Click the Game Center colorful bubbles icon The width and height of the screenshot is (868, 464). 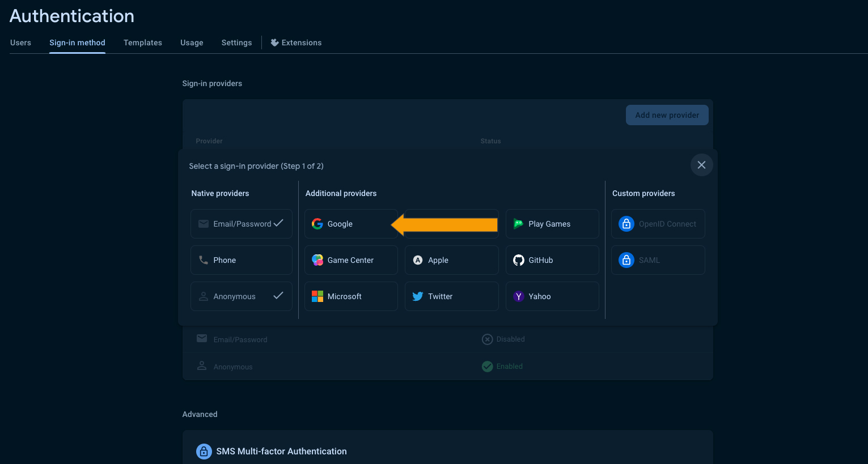[317, 260]
